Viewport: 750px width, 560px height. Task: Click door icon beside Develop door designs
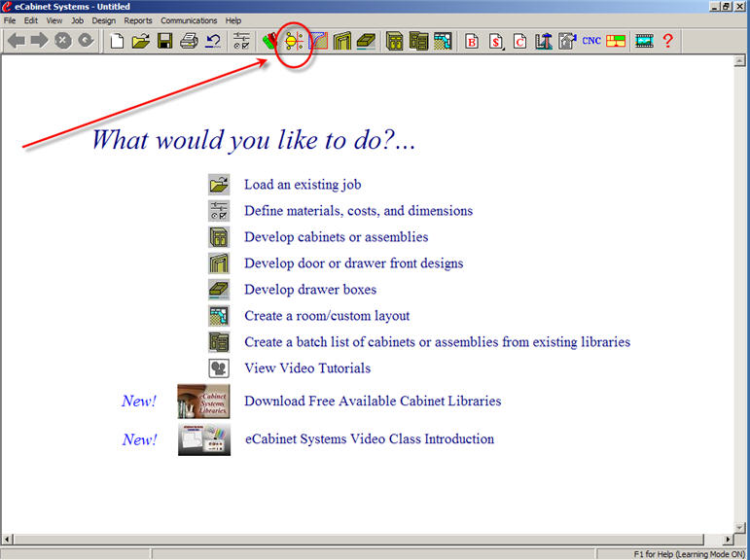[x=219, y=263]
